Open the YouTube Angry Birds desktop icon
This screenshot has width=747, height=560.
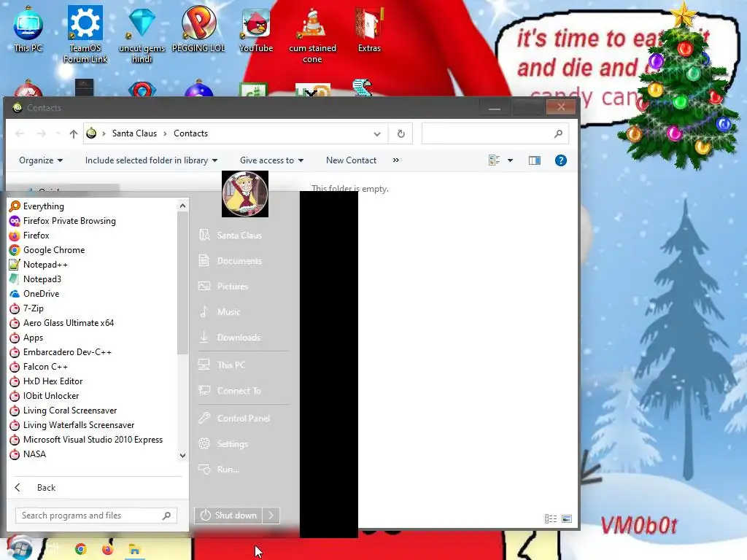256,28
